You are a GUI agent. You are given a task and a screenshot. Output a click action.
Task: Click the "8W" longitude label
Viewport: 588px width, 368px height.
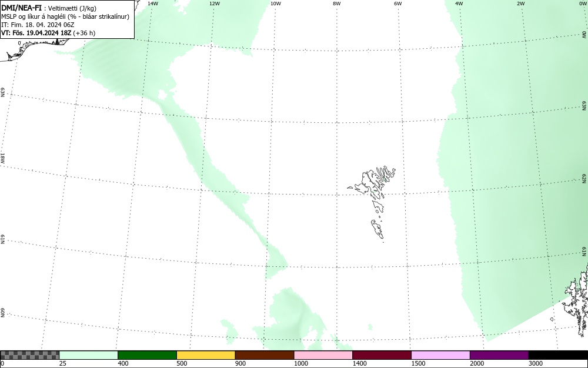pyautogui.click(x=337, y=4)
